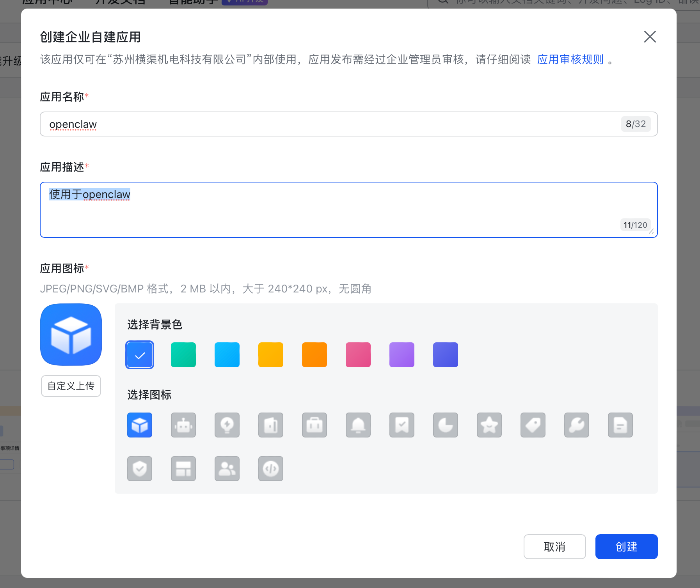Image resolution: width=700 pixels, height=588 pixels.
Task: Click 自定义上传 to upload custom icon
Action: 71,386
